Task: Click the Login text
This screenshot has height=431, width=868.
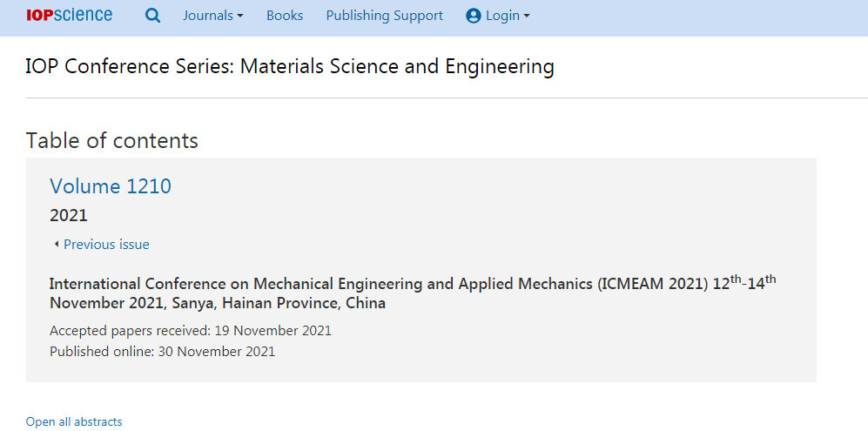Action: click(x=502, y=16)
